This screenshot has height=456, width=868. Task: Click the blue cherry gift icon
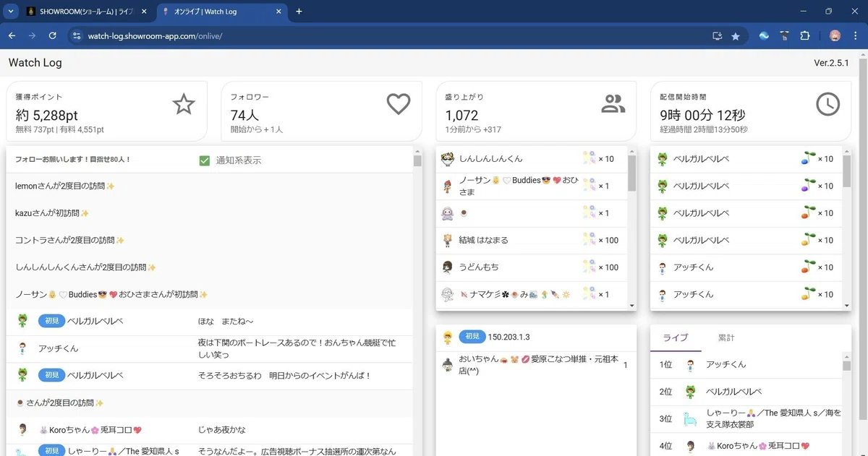pyautogui.click(x=808, y=159)
